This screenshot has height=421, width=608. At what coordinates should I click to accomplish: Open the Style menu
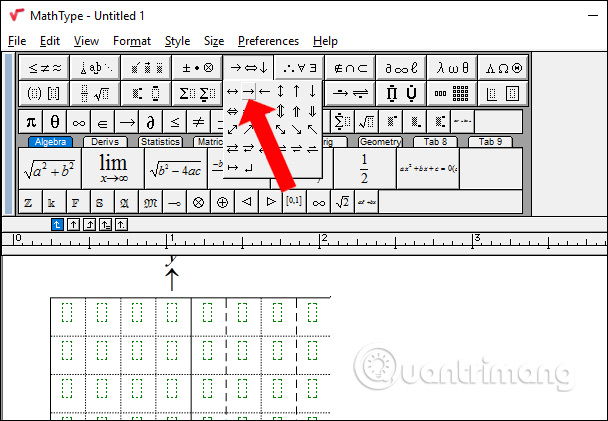[177, 41]
